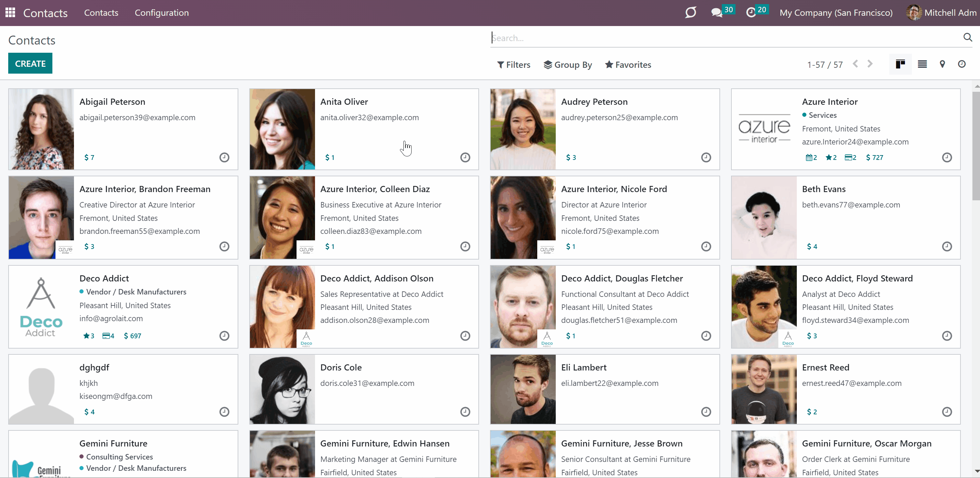Open the Azure Interior logo thumbnail
Screen dimensions: 980x478
click(x=764, y=129)
